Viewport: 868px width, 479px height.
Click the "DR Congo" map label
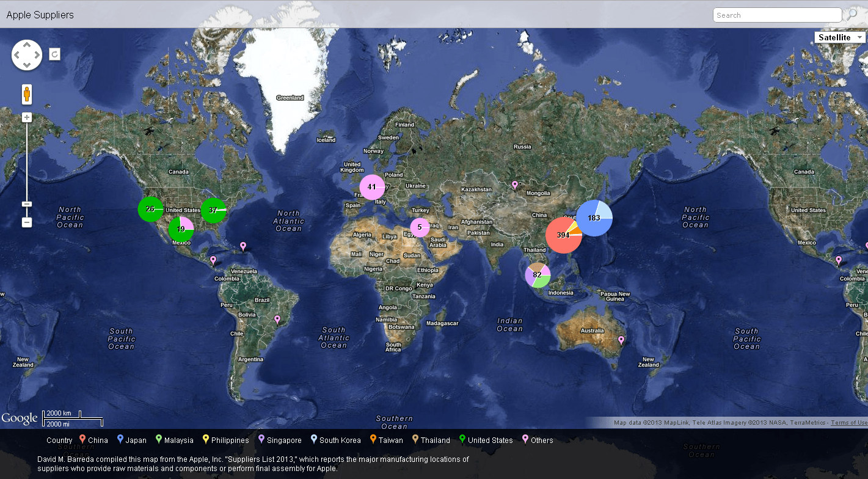pyautogui.click(x=398, y=288)
